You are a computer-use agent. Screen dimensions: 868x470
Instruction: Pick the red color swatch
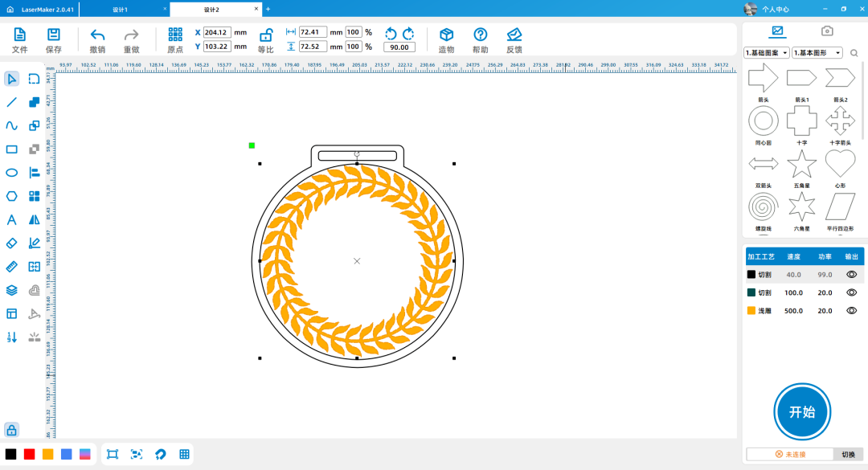30,454
